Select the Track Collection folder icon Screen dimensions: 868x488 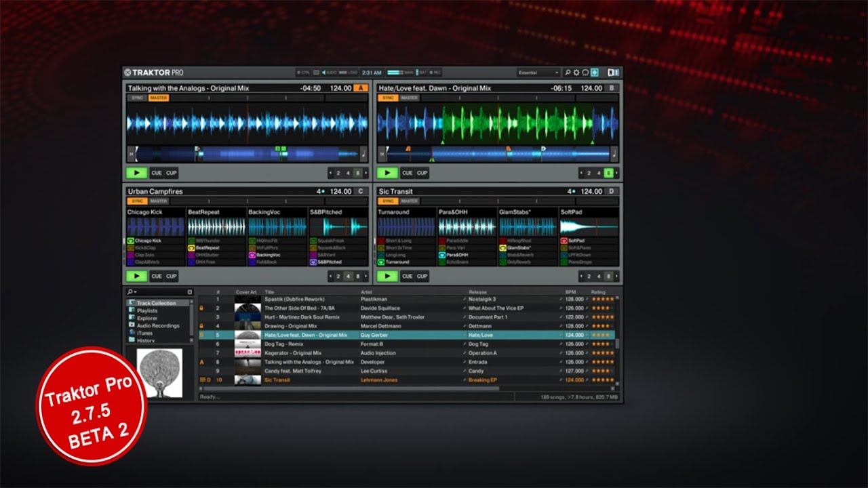[132, 303]
